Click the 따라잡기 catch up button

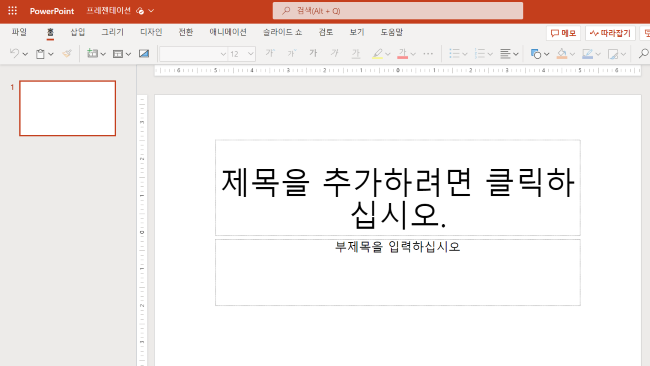coord(610,33)
